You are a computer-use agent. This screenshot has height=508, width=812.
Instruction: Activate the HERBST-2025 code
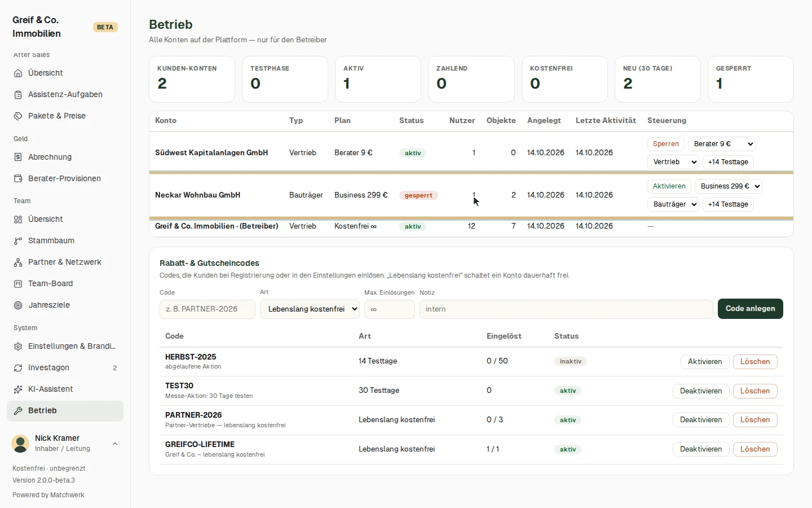pos(705,362)
